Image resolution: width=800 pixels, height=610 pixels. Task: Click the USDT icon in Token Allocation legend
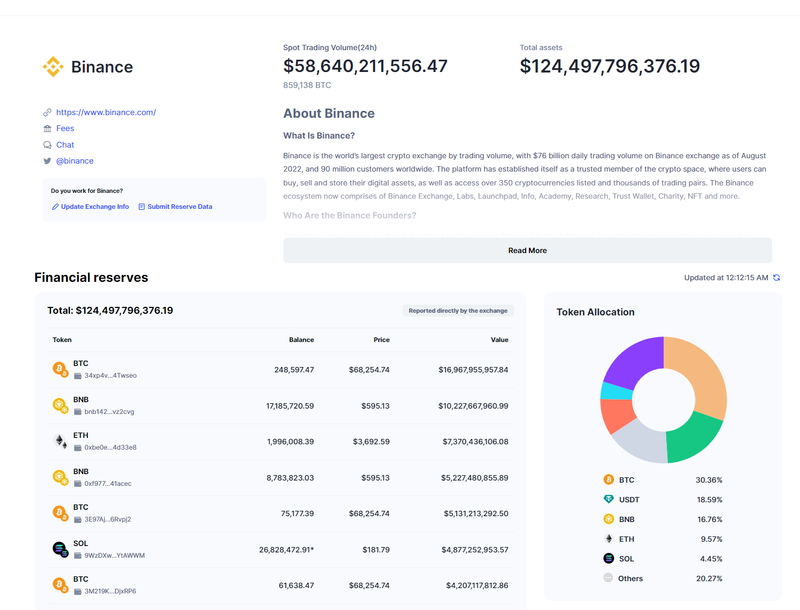click(608, 499)
